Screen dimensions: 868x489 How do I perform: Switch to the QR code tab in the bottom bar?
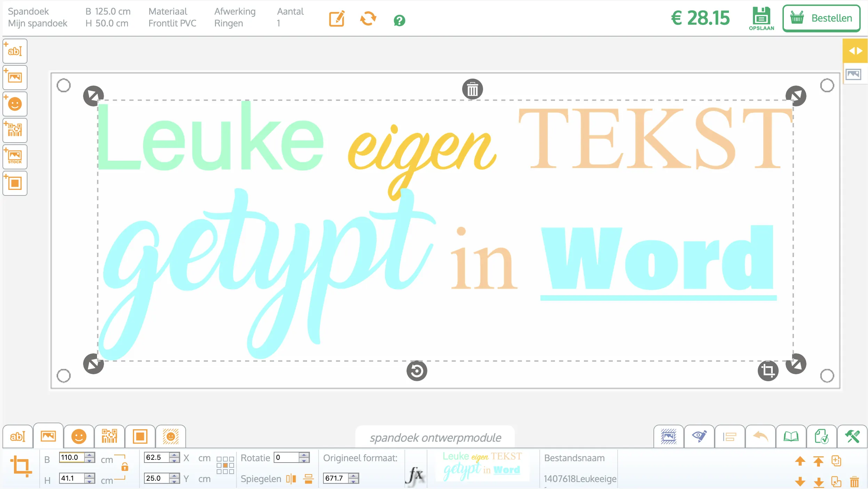click(x=110, y=436)
